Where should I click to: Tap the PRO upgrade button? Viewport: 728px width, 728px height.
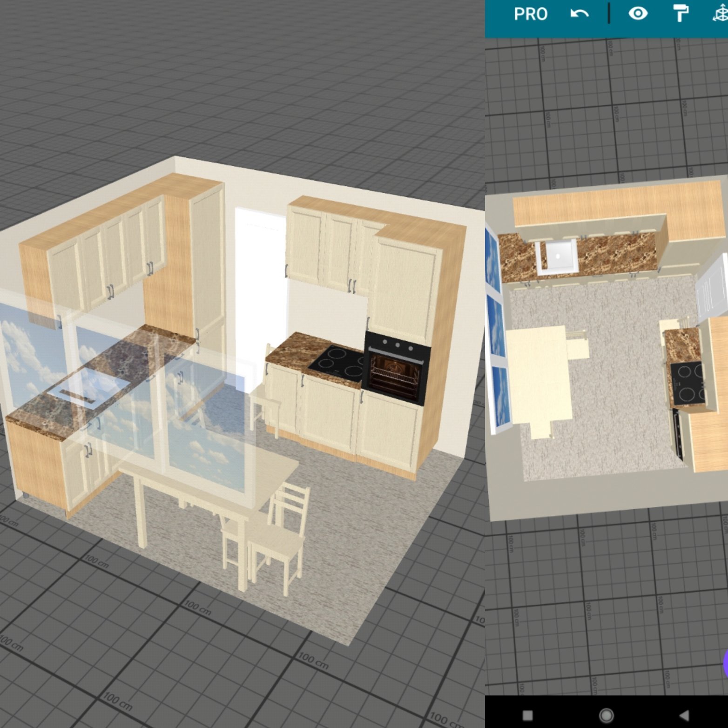(x=530, y=14)
